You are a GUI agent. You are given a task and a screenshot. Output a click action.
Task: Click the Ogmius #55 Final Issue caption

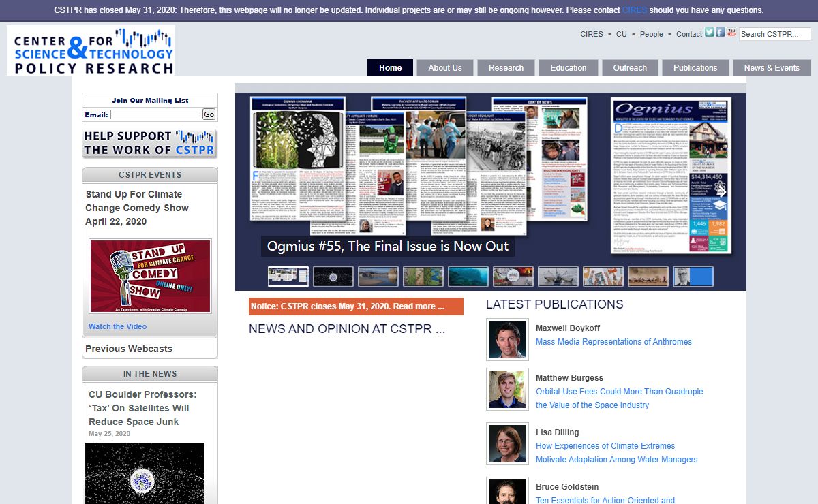[388, 247]
